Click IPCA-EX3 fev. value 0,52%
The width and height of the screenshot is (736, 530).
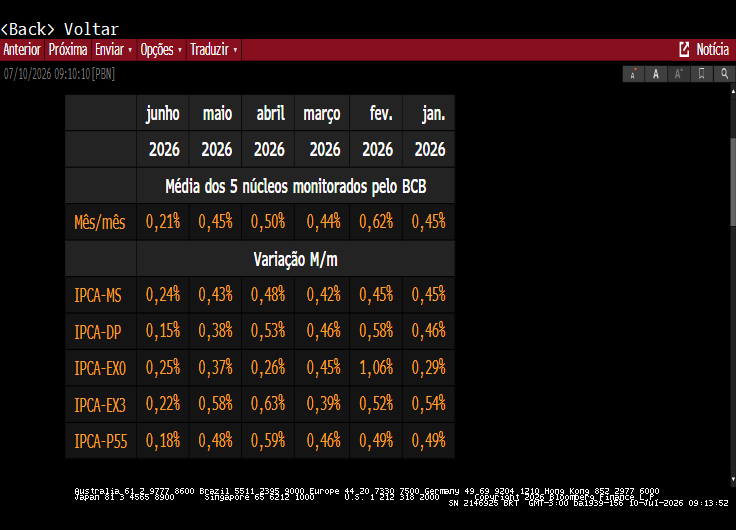[x=376, y=403]
